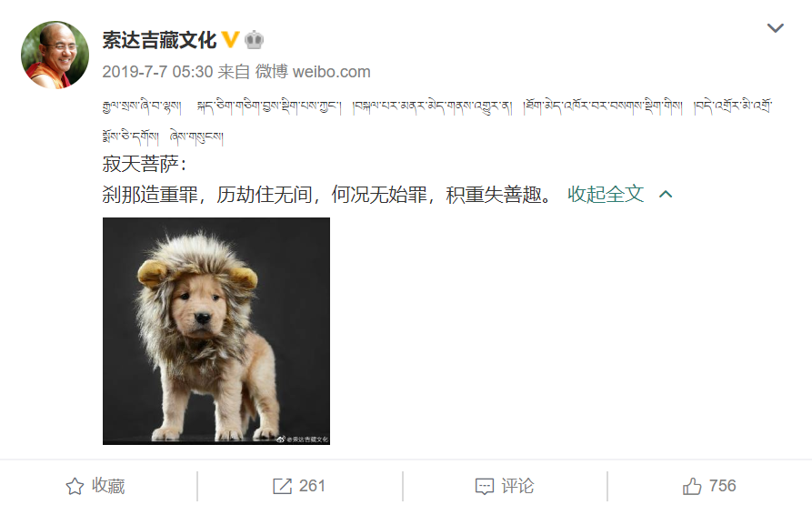Click the comment speech bubble icon

[x=485, y=487]
